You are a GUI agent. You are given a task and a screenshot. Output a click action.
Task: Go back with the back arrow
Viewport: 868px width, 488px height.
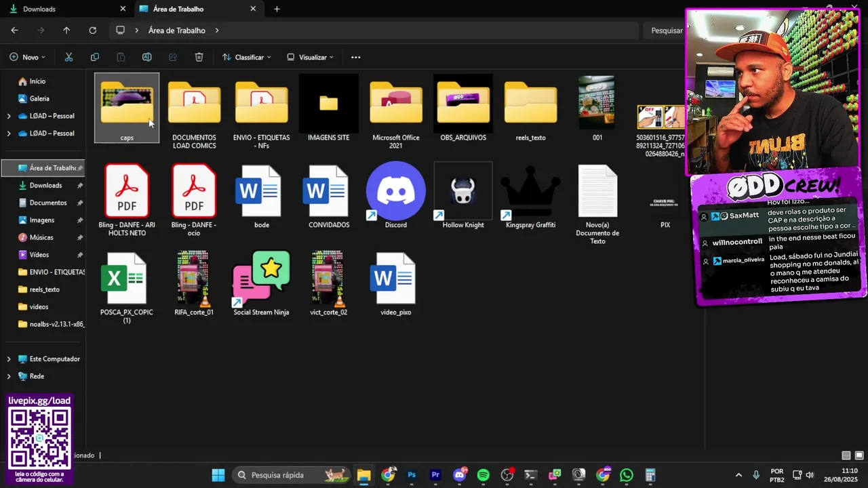click(14, 30)
